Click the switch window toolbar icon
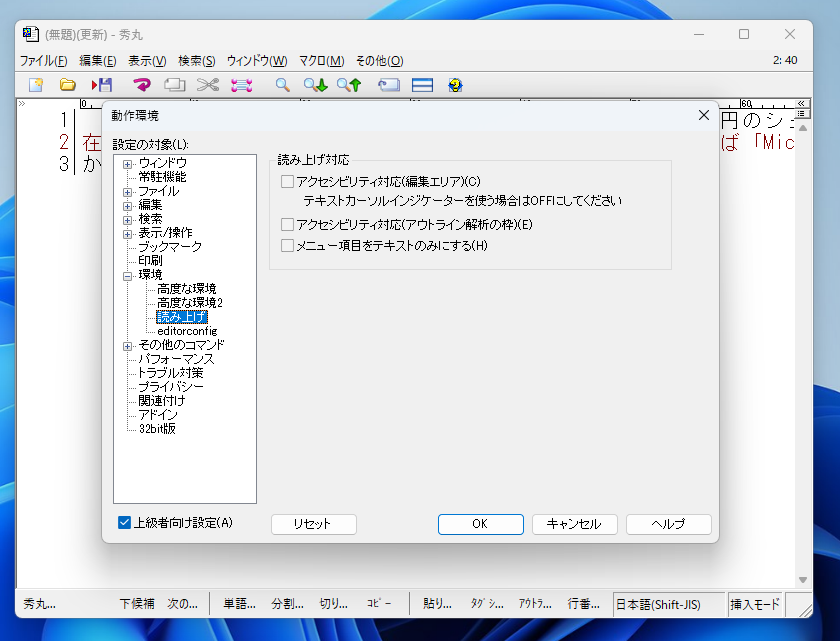This screenshot has width=840, height=641. [x=389, y=85]
